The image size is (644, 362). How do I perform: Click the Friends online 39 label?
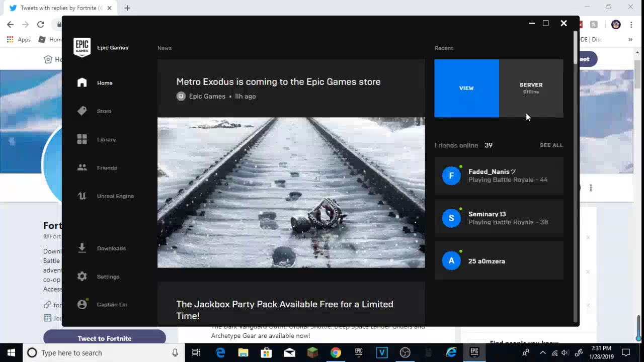point(463,145)
